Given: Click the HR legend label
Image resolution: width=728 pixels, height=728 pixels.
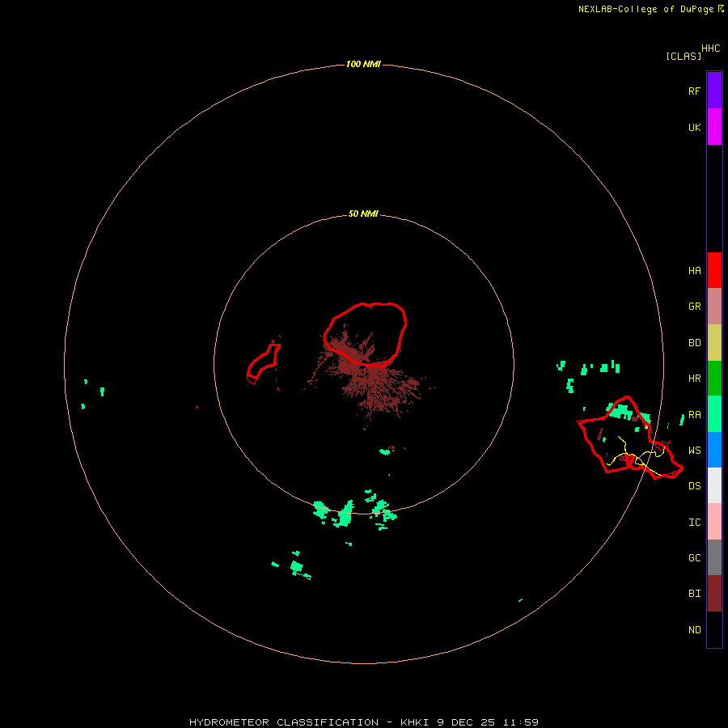Looking at the screenshot, I should point(694,379).
